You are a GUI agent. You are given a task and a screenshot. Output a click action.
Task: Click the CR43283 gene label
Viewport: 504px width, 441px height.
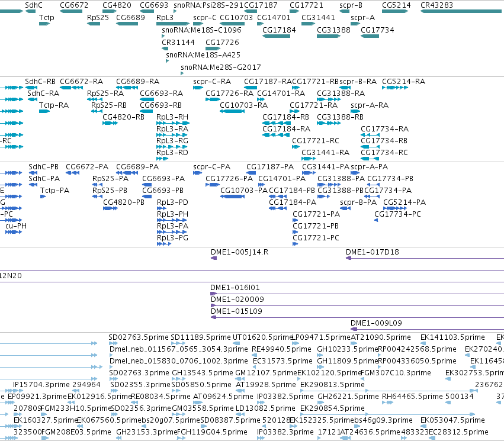(436, 5)
